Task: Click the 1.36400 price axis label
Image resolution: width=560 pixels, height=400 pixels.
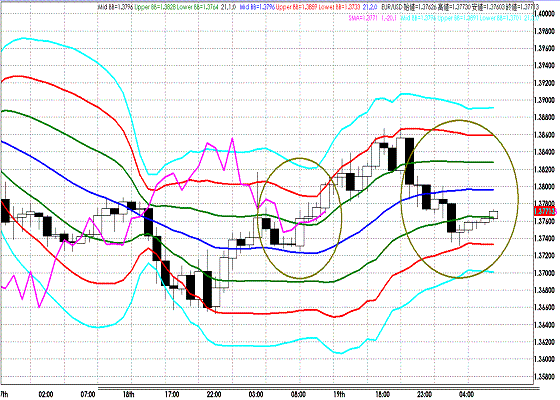Action: click(546, 325)
